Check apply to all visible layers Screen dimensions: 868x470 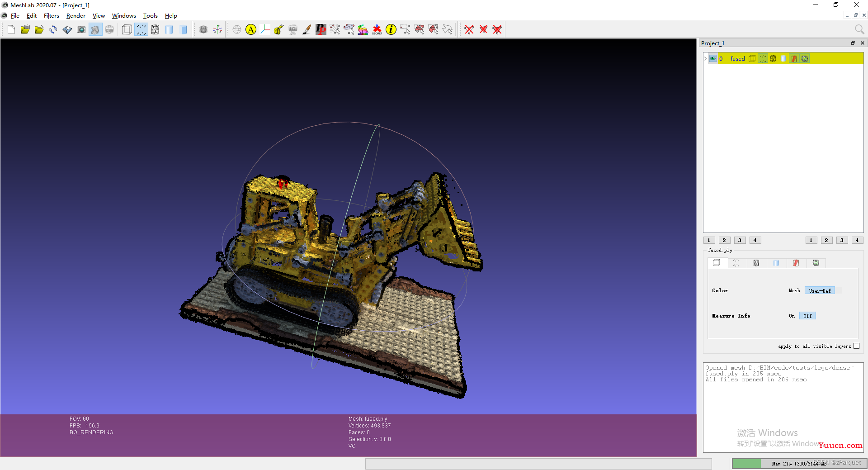pos(856,346)
